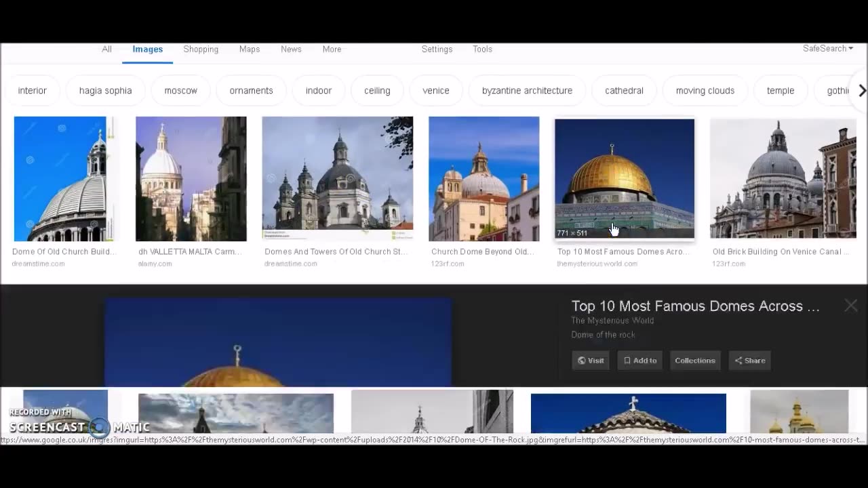Pick the temple suggestion chip

point(781,91)
